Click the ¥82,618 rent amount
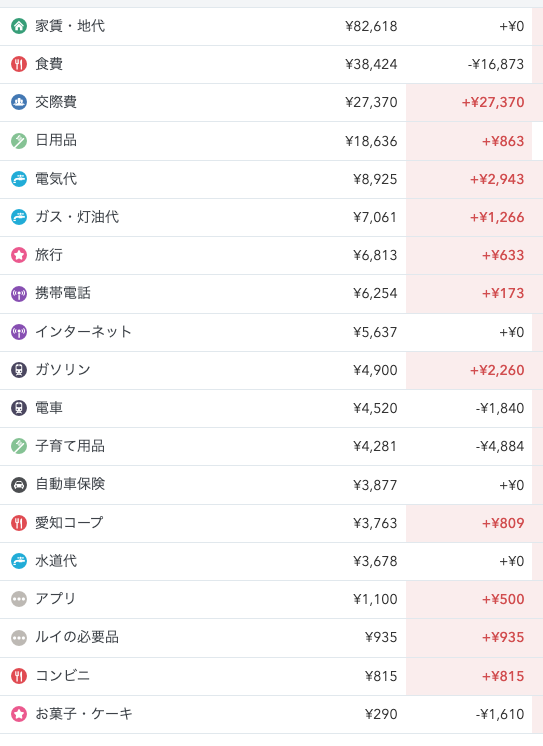Image resolution: width=543 pixels, height=746 pixels. pyautogui.click(x=371, y=26)
